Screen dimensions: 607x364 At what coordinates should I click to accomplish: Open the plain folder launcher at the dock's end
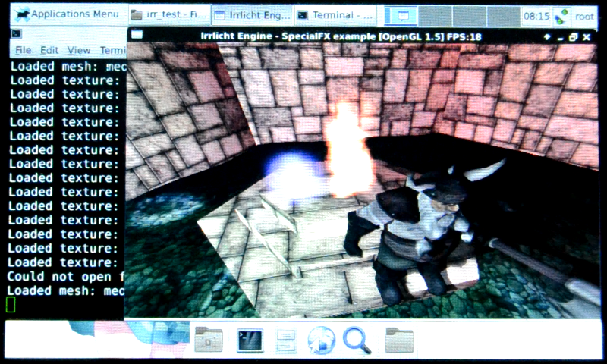400,340
